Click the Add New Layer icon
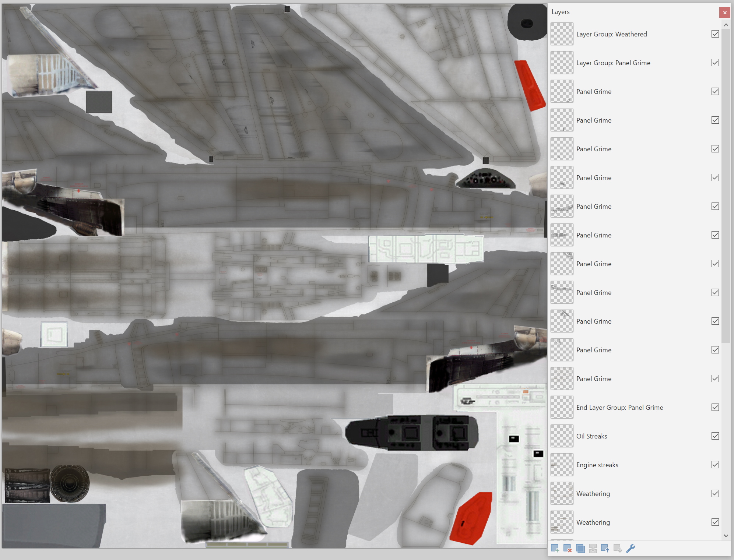734x560 pixels. 555,549
